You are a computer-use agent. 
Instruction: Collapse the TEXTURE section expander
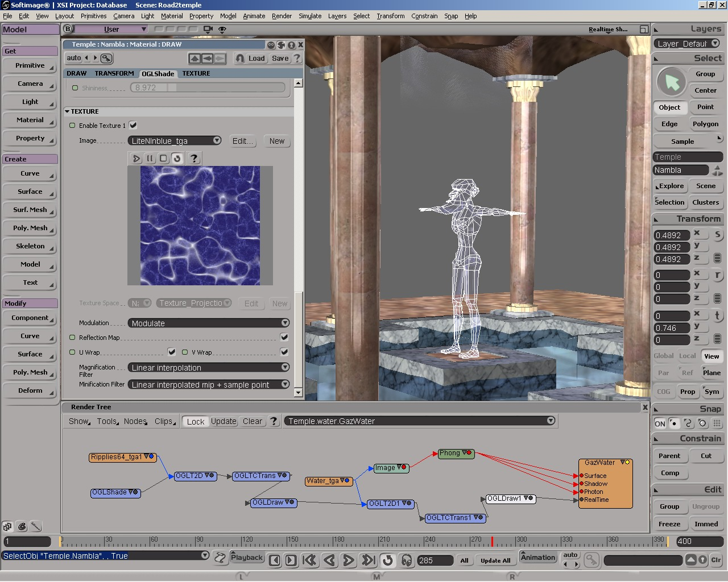(x=67, y=111)
